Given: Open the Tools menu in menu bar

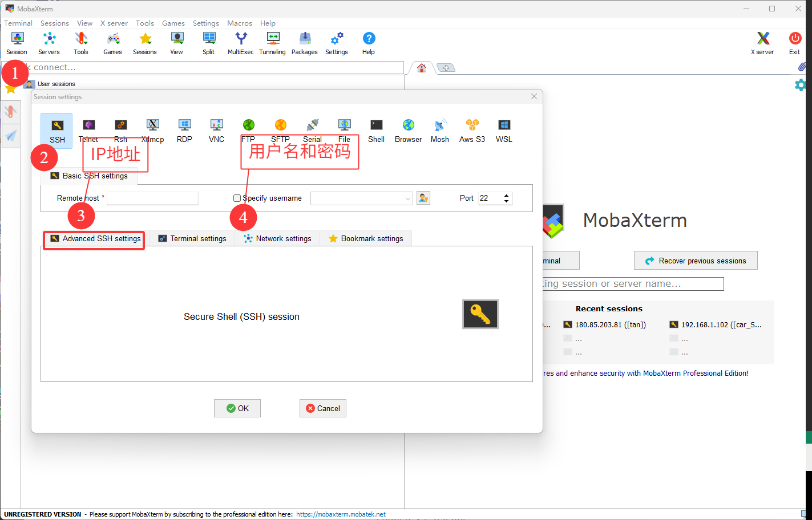Looking at the screenshot, I should point(145,23).
